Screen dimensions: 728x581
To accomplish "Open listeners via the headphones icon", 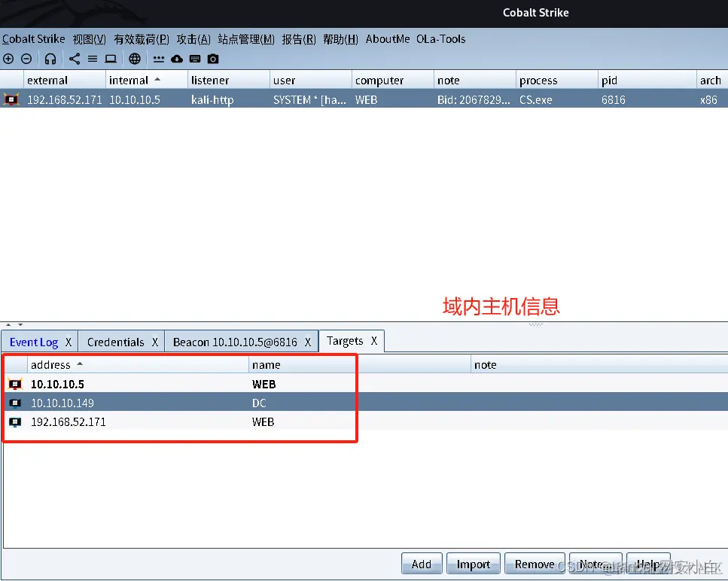I will click(x=50, y=59).
